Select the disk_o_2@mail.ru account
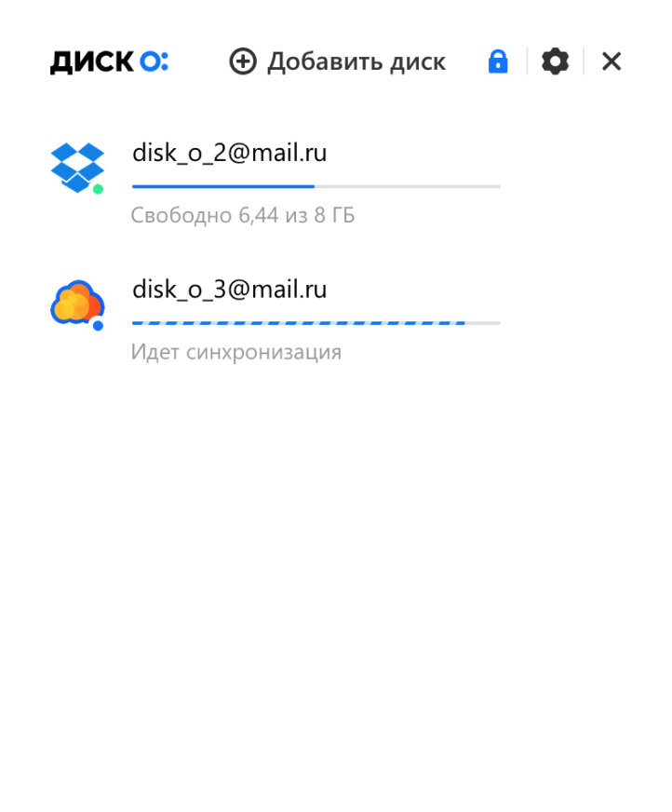 (x=229, y=153)
